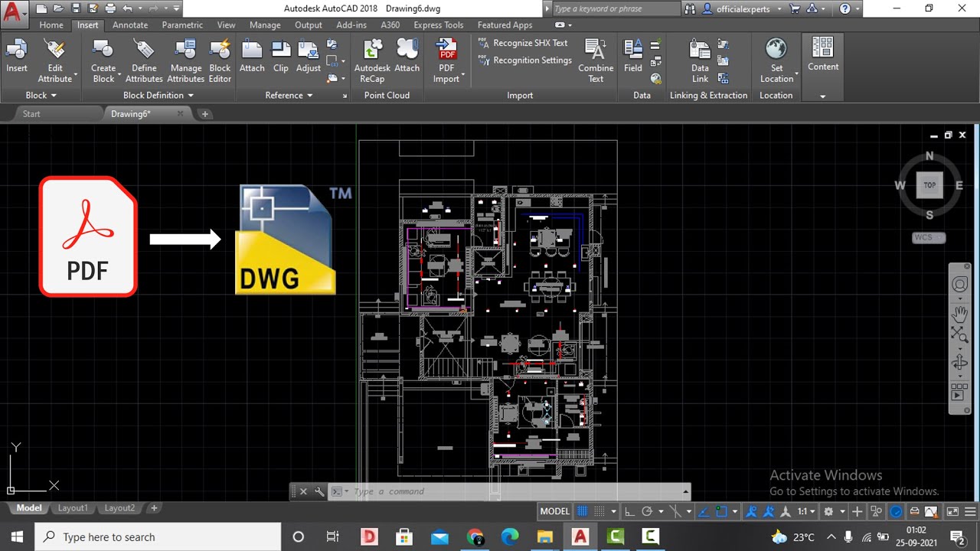
Task: Open the annotation scale 1:1 dropdown
Action: tap(808, 511)
